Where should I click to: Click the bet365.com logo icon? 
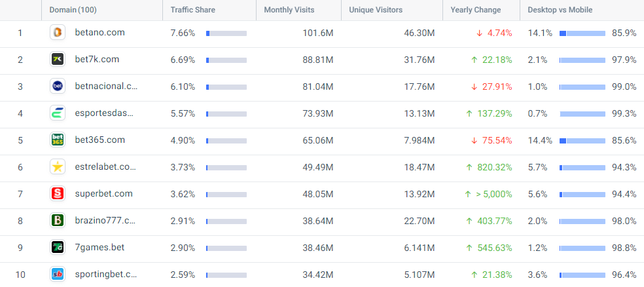coord(58,140)
